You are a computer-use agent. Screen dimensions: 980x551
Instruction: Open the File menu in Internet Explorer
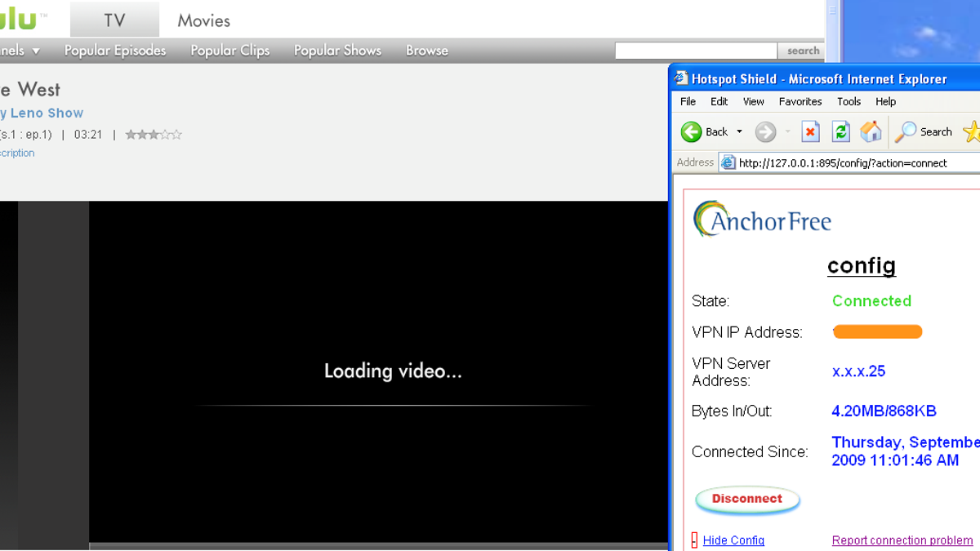pyautogui.click(x=688, y=102)
